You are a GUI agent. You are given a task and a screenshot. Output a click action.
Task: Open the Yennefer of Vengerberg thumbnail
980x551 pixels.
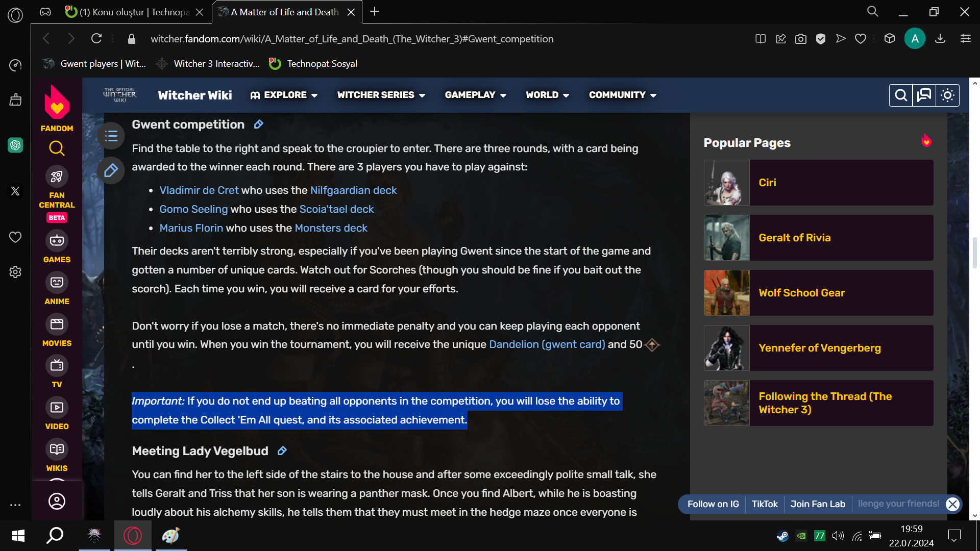click(x=727, y=348)
